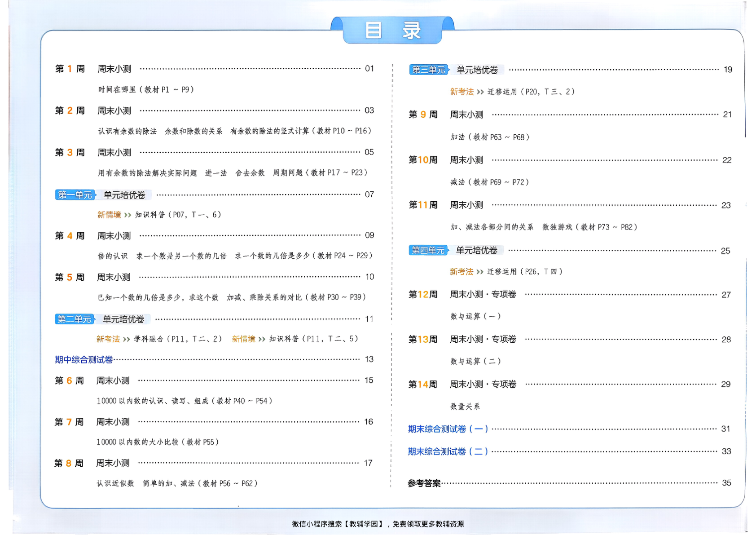Select the 第三单元 unit badge
The image size is (756, 535).
pos(430,70)
